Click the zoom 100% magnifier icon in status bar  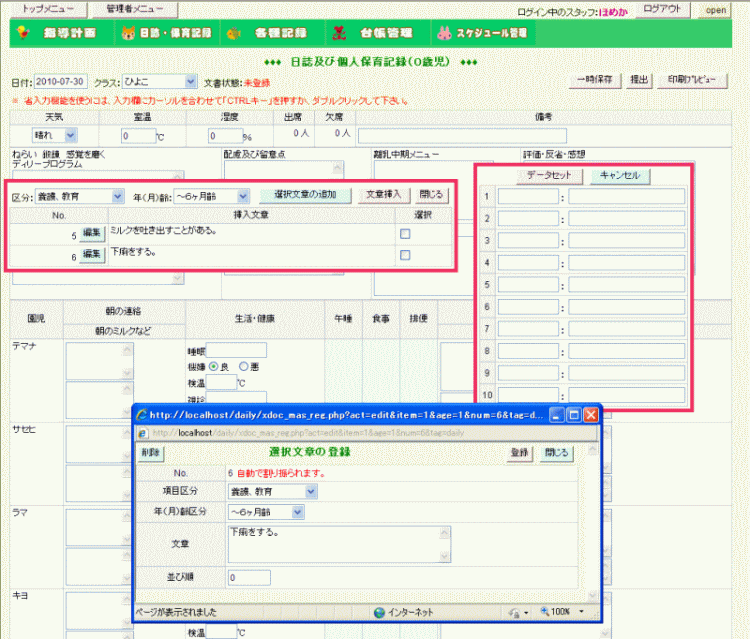coord(546,612)
